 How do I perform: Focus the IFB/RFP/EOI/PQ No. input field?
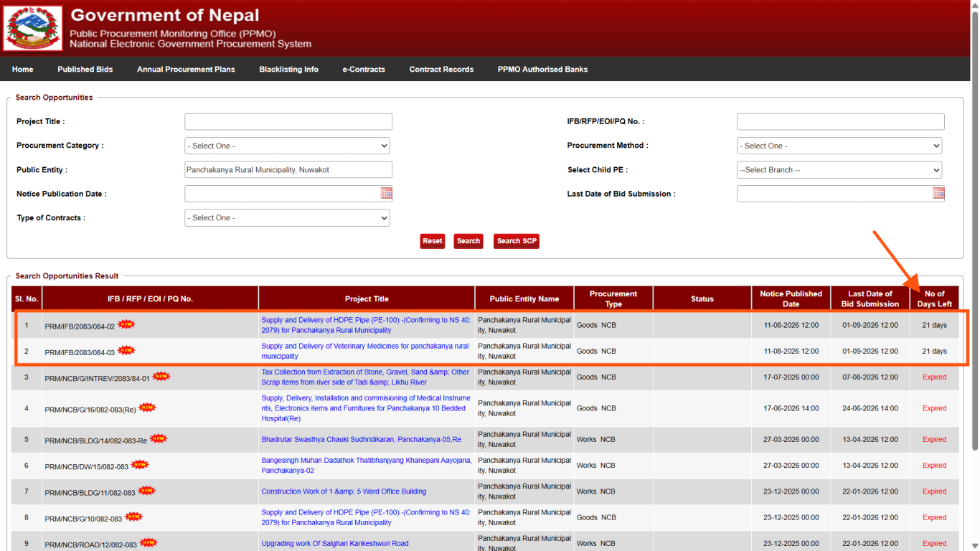pos(841,122)
